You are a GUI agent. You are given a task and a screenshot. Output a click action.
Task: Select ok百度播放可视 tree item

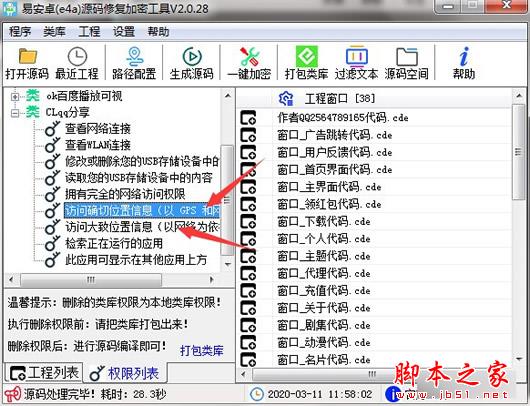point(84,96)
